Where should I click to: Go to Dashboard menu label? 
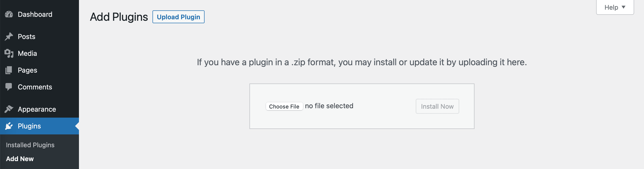(35, 14)
